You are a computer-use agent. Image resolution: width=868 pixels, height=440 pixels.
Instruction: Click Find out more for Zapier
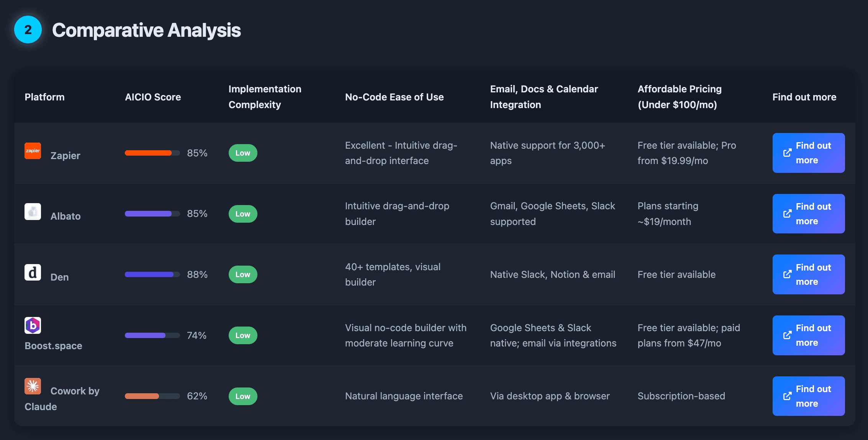(809, 153)
